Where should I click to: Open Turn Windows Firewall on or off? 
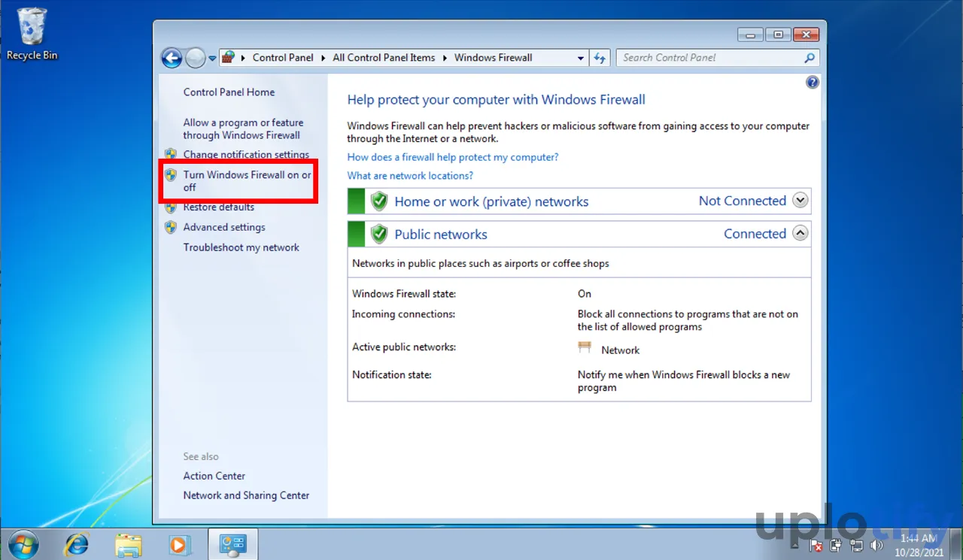[x=247, y=181]
